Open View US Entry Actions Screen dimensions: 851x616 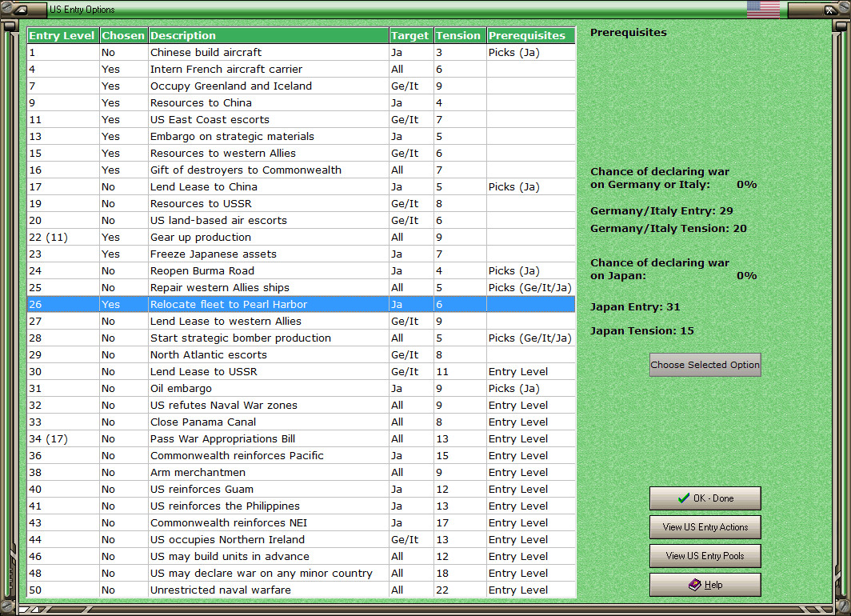tap(705, 527)
